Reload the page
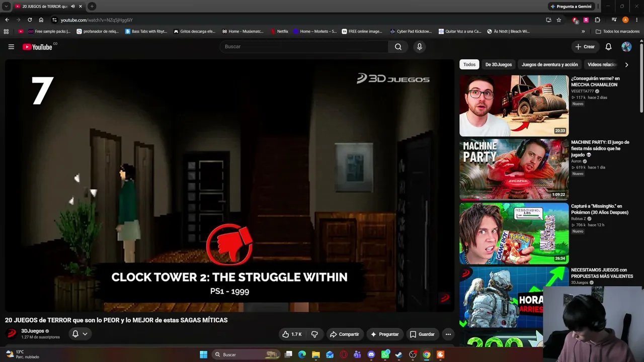The image size is (644, 362). pos(30,20)
